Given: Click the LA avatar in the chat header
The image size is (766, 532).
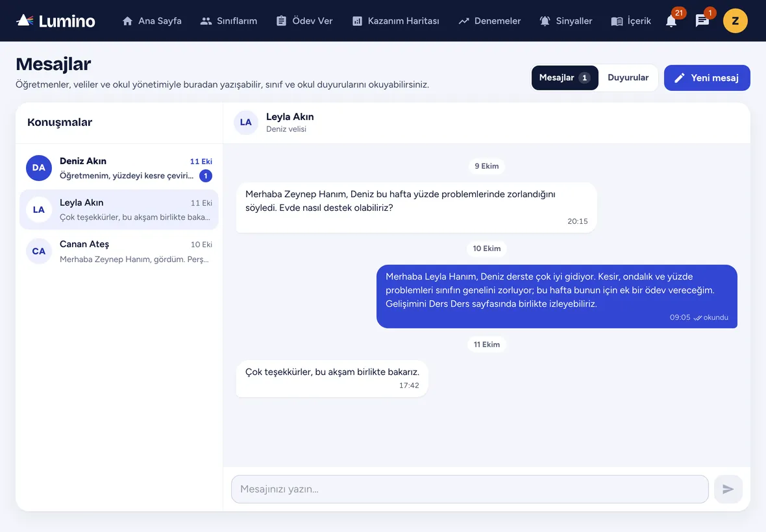Looking at the screenshot, I should tap(246, 123).
